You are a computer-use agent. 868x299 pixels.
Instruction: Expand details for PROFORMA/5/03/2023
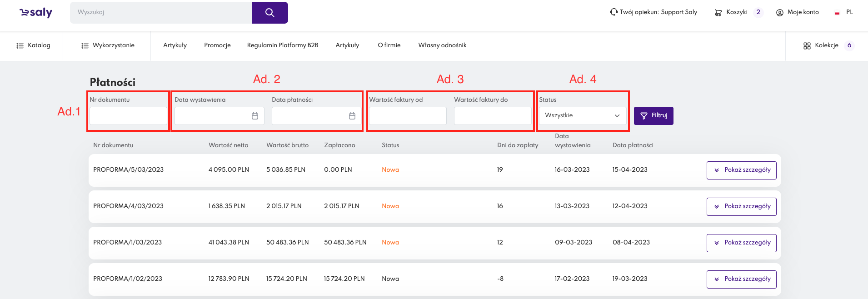(741, 170)
